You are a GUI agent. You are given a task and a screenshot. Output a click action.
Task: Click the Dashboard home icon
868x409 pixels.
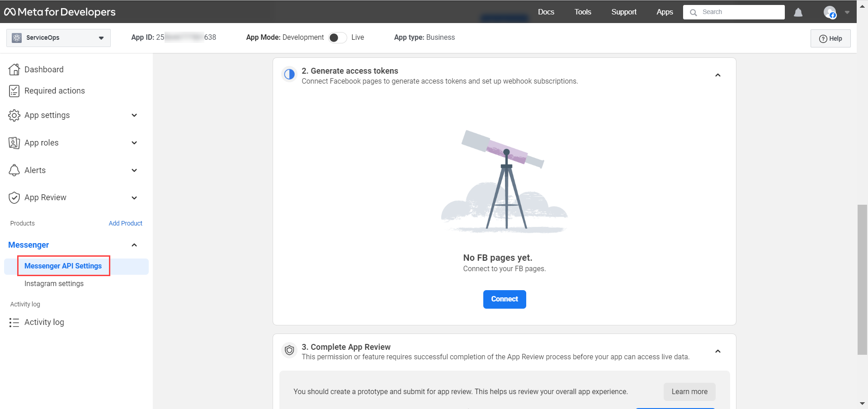14,70
